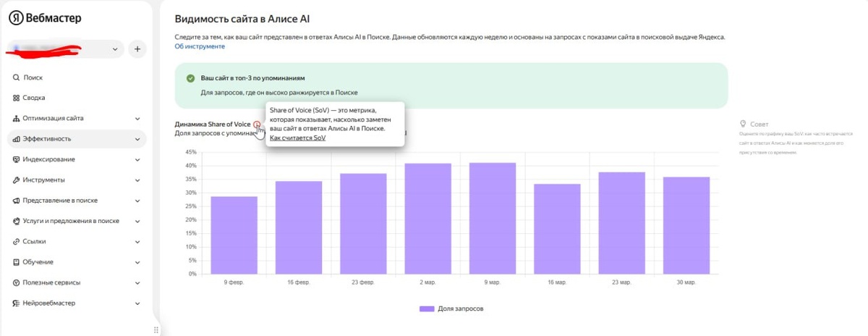
Task: Click the Обучение icon
Action: click(16, 262)
